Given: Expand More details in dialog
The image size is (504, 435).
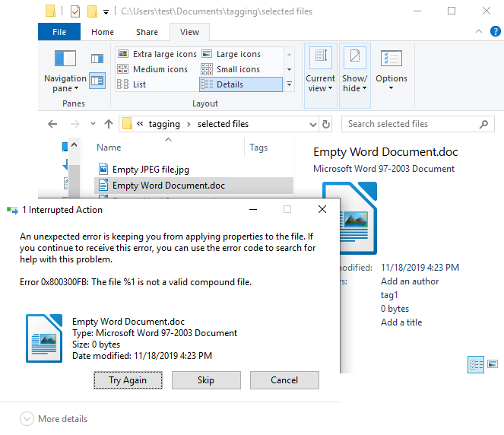Looking at the screenshot, I should click(54, 418).
